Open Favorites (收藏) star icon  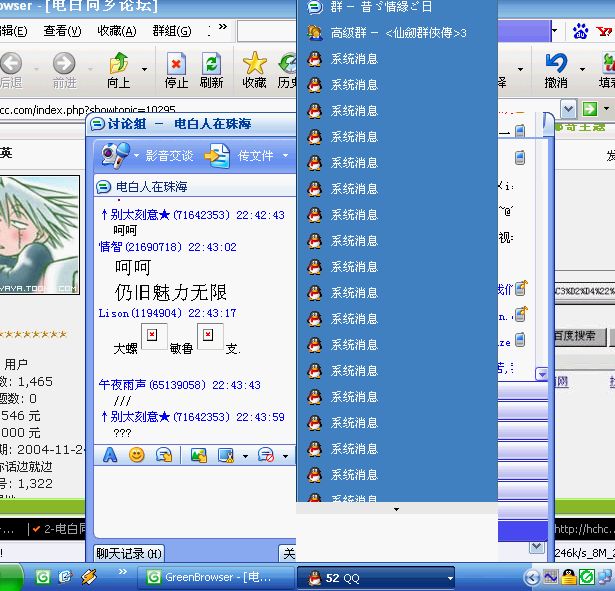click(254, 69)
